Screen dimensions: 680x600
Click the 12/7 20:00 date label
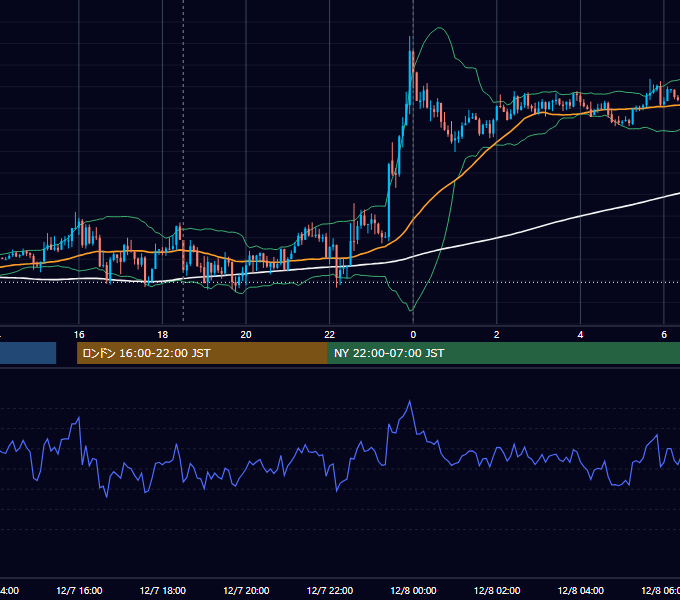point(246,591)
